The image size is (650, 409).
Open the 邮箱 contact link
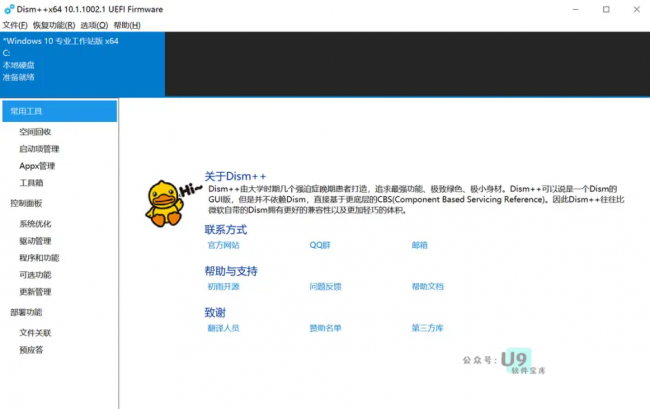pyautogui.click(x=420, y=245)
